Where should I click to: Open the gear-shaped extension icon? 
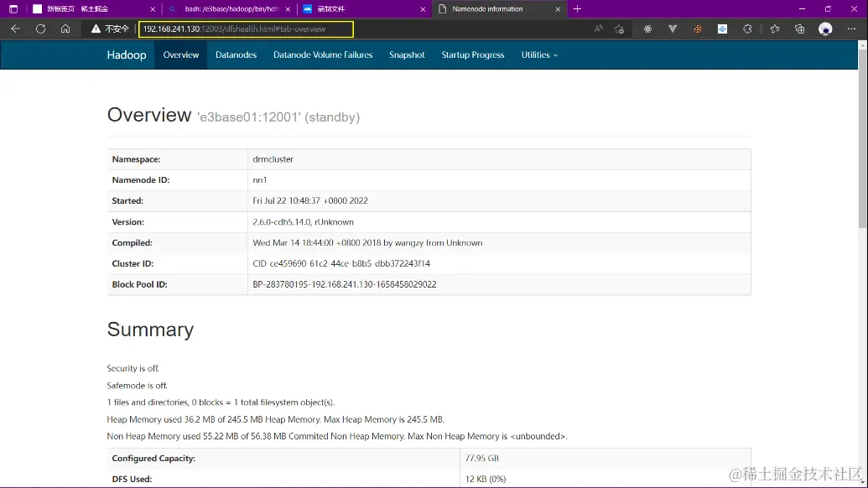647,29
